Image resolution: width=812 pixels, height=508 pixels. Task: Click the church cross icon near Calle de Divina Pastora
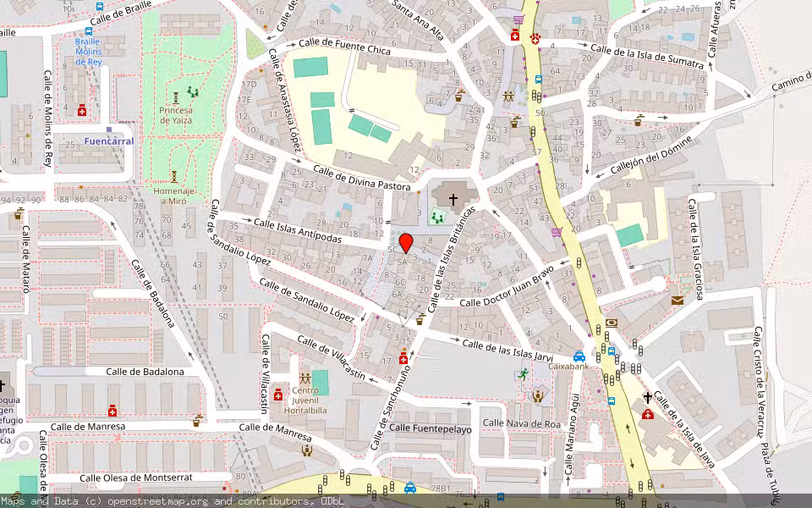[x=453, y=199]
